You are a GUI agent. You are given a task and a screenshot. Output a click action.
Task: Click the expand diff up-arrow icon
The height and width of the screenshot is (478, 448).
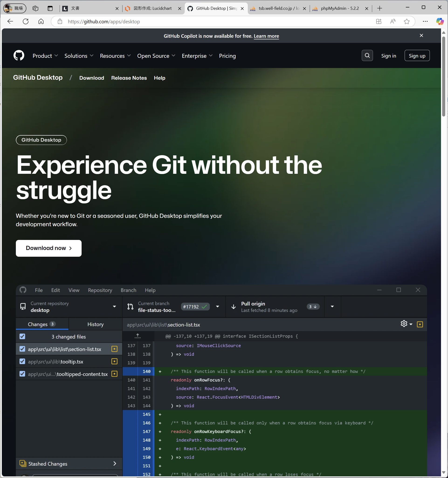point(138,336)
